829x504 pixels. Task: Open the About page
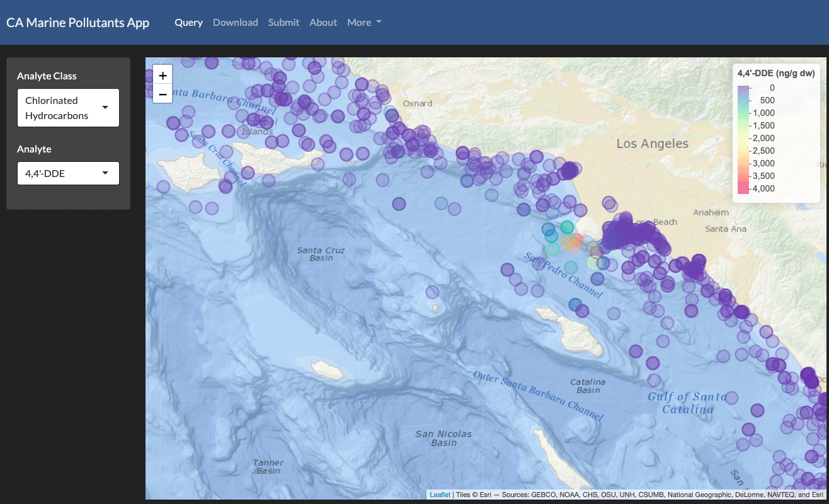point(323,22)
